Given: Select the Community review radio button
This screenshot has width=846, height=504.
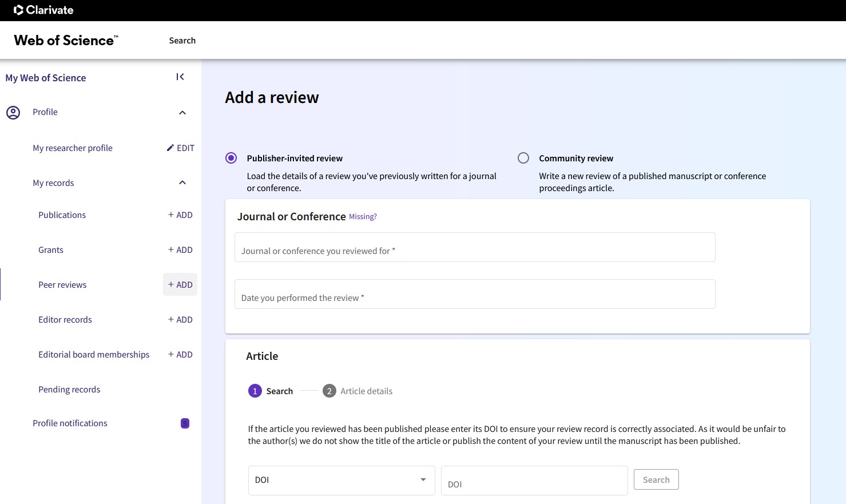Looking at the screenshot, I should click(523, 158).
